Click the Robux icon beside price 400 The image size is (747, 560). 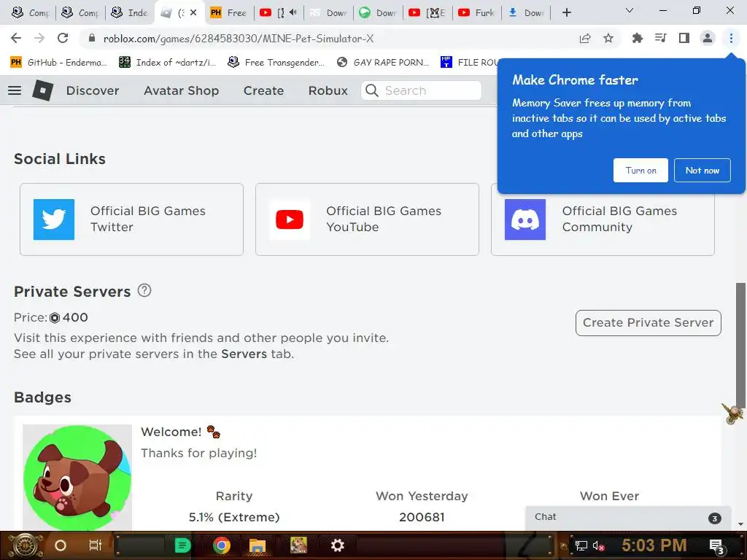[55, 318]
